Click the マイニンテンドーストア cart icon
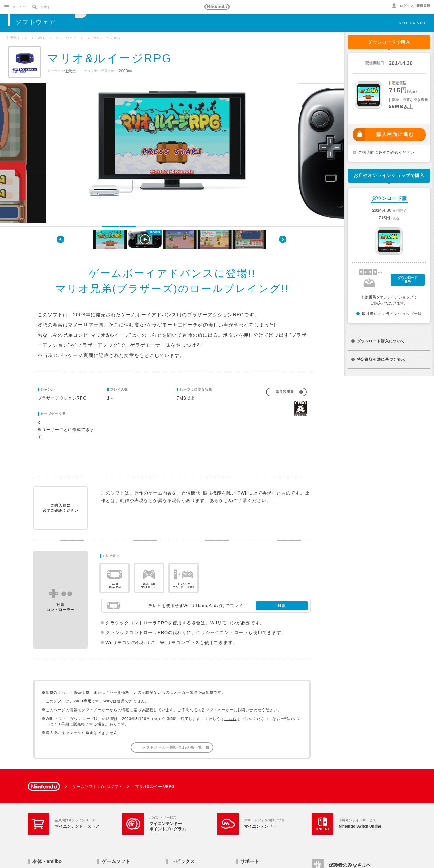This screenshot has height=868, width=434. tap(39, 824)
